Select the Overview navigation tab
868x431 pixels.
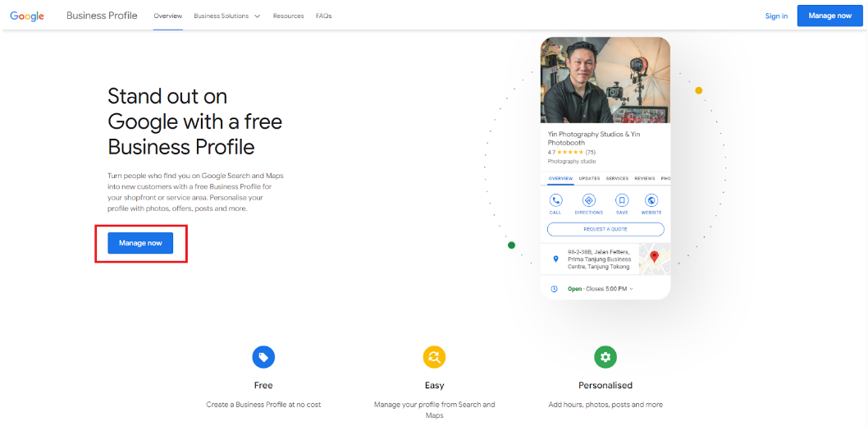[x=167, y=16]
